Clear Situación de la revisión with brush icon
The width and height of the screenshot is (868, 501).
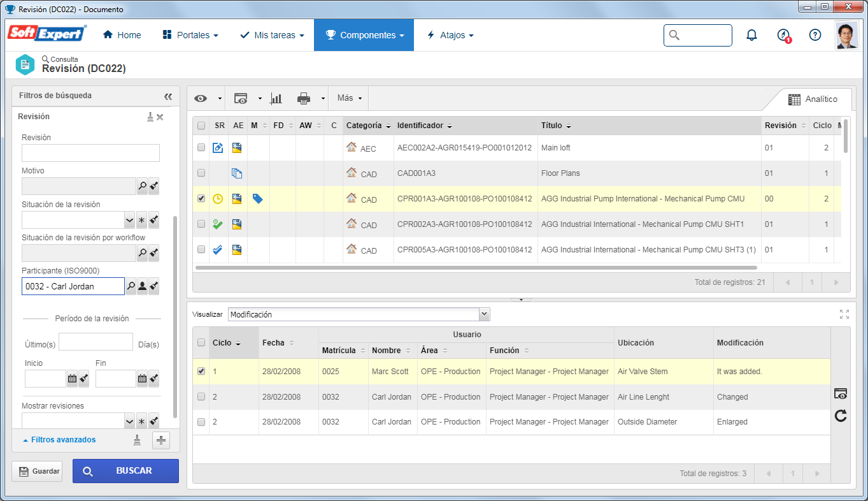153,221
